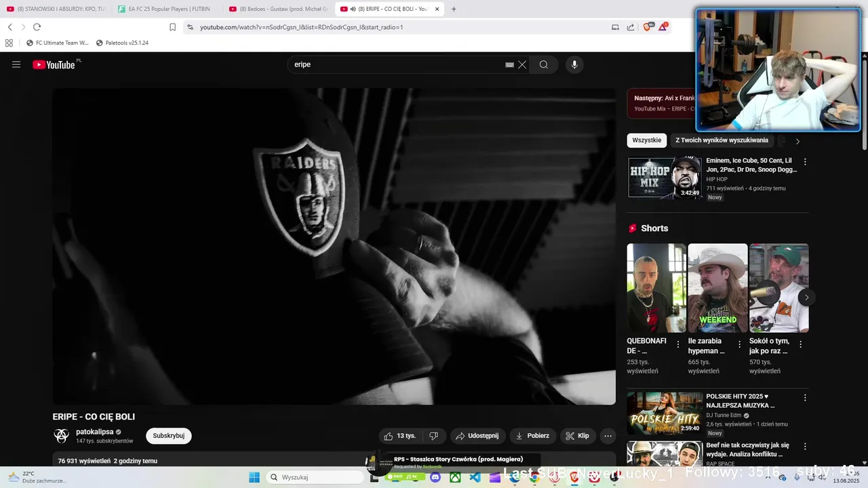Open the YouTube hamburger guide menu
Viewport: 868px width, 488px height.
(x=16, y=64)
